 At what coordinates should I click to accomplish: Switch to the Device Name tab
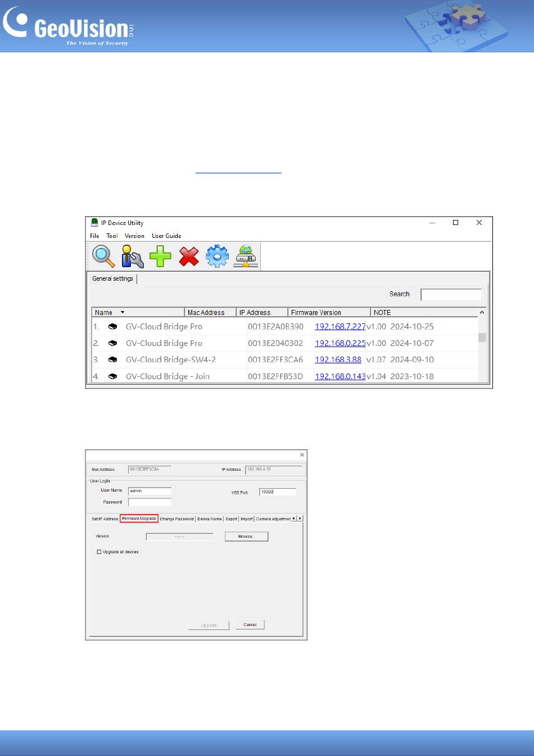210,519
